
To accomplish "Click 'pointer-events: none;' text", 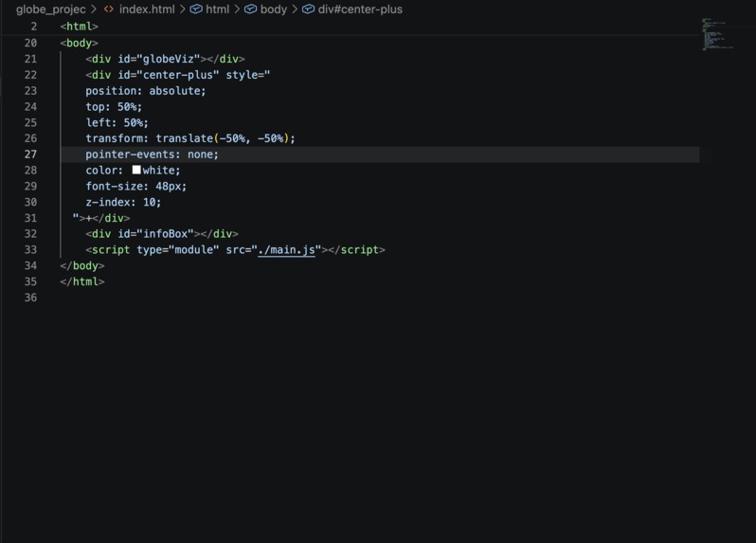I will (x=152, y=154).
